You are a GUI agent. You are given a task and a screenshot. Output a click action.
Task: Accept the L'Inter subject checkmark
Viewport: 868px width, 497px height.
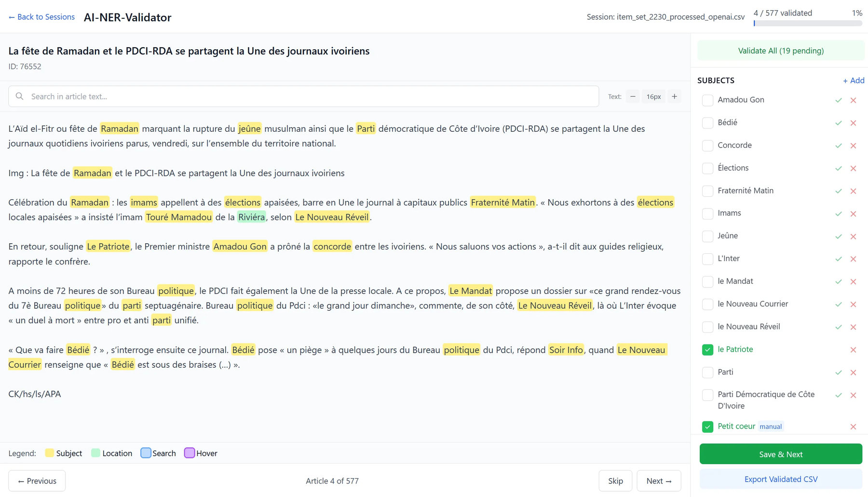pos(839,259)
